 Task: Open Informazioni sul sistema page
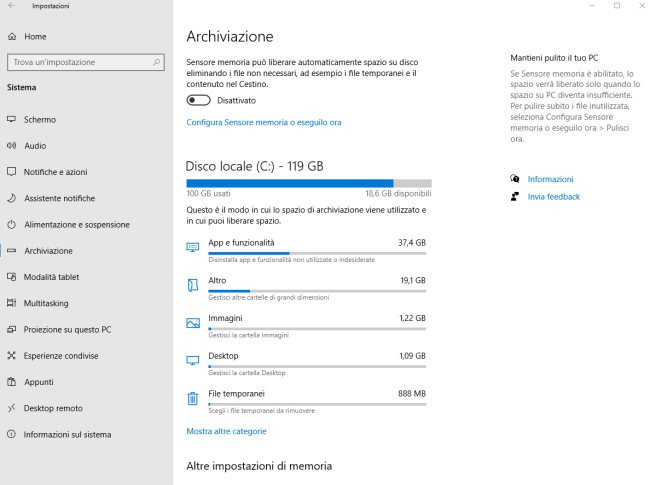[68, 434]
